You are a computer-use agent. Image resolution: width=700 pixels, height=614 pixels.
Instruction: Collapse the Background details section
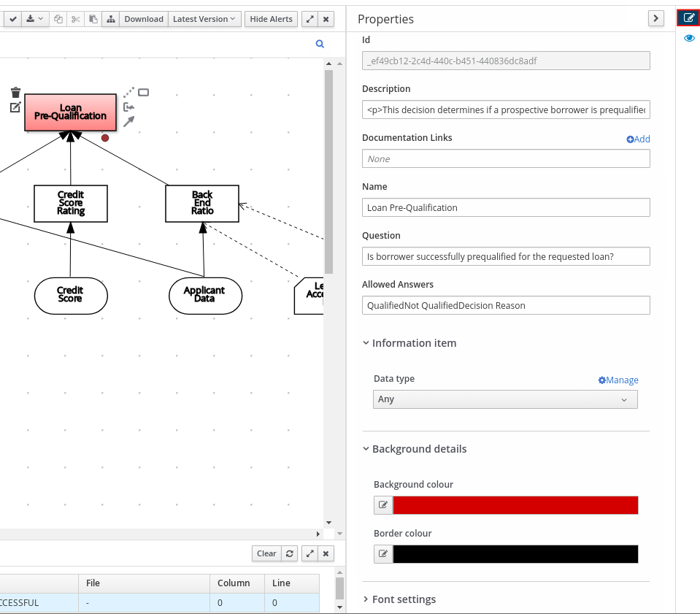point(419,449)
